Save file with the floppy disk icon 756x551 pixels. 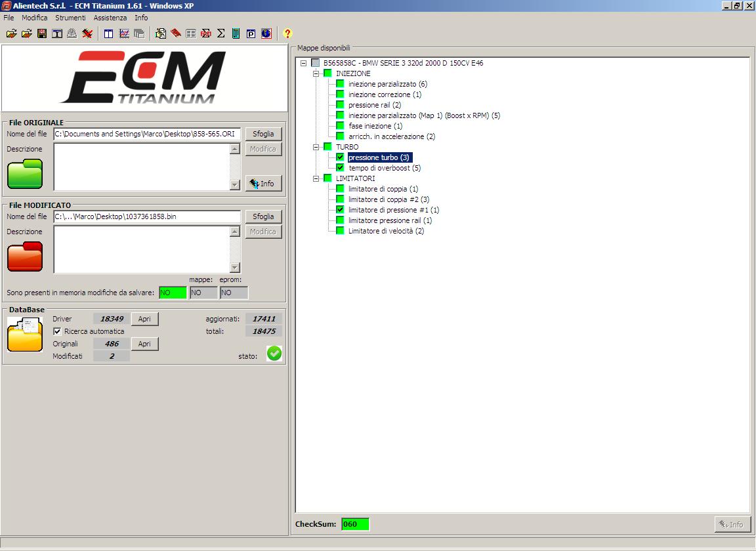42,33
